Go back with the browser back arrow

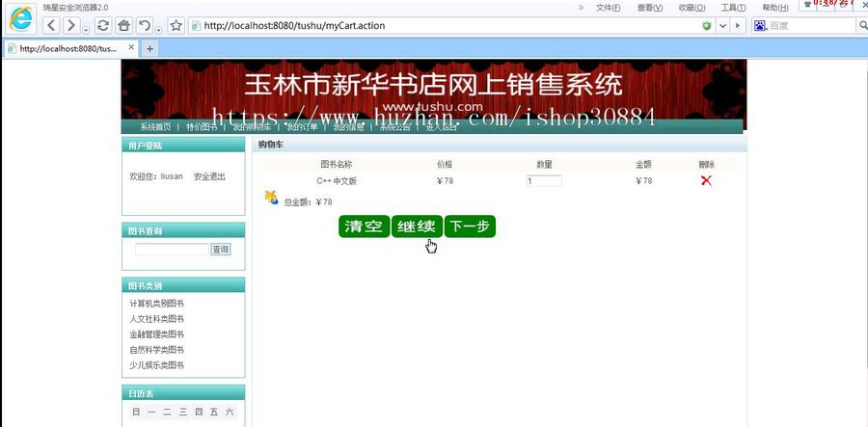(51, 25)
